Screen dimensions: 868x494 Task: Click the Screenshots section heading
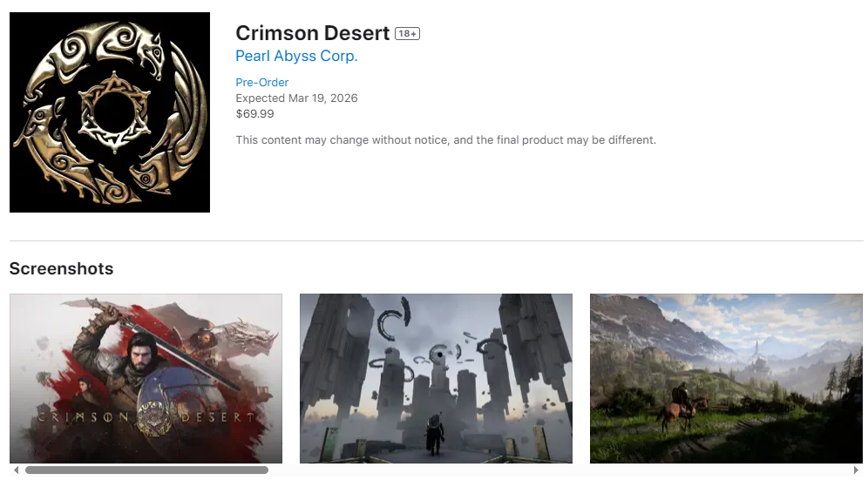click(62, 268)
